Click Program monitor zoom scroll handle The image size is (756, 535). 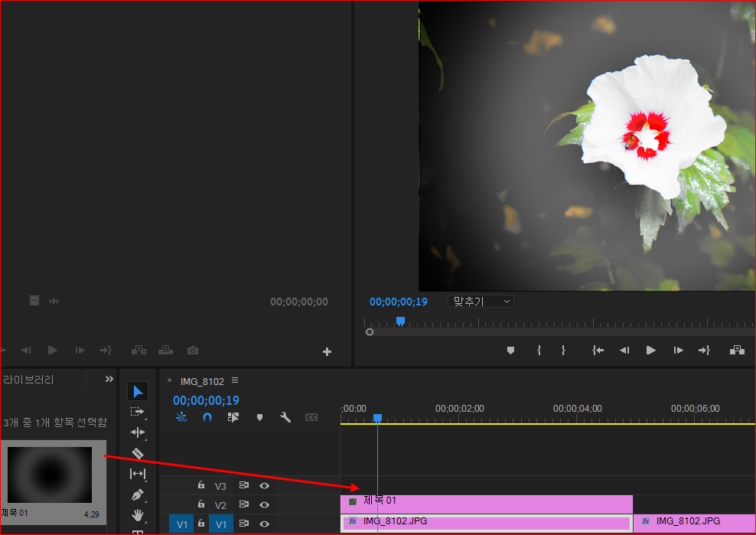[x=370, y=332]
